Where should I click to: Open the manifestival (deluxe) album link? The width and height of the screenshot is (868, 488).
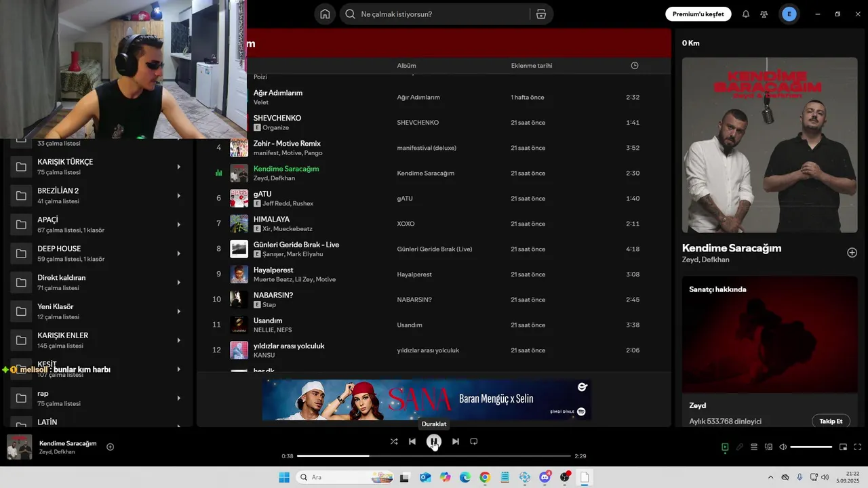427,148
